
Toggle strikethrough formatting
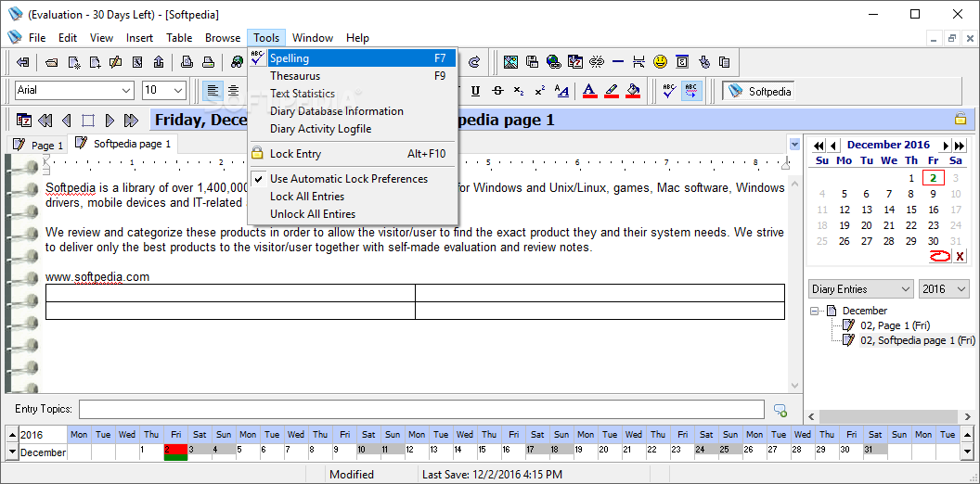497,91
